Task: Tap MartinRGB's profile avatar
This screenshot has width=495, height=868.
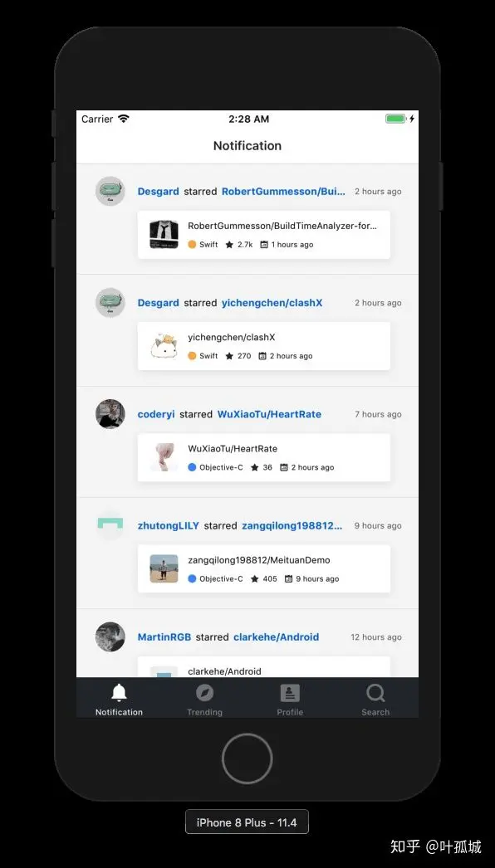Action: click(110, 636)
